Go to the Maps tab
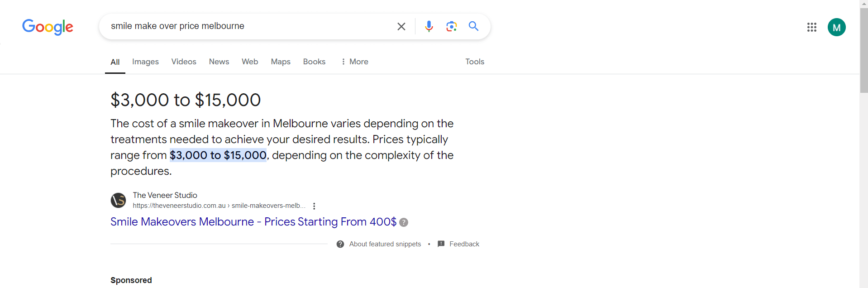 point(281,62)
